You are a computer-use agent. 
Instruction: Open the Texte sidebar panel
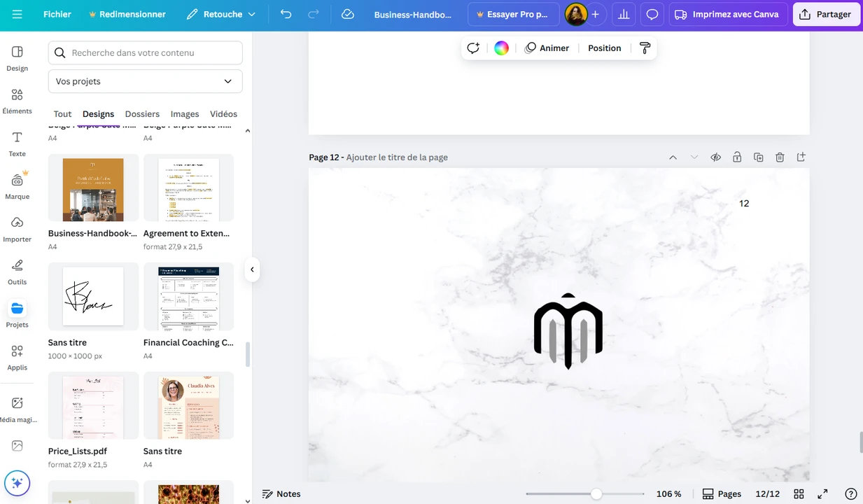17,144
